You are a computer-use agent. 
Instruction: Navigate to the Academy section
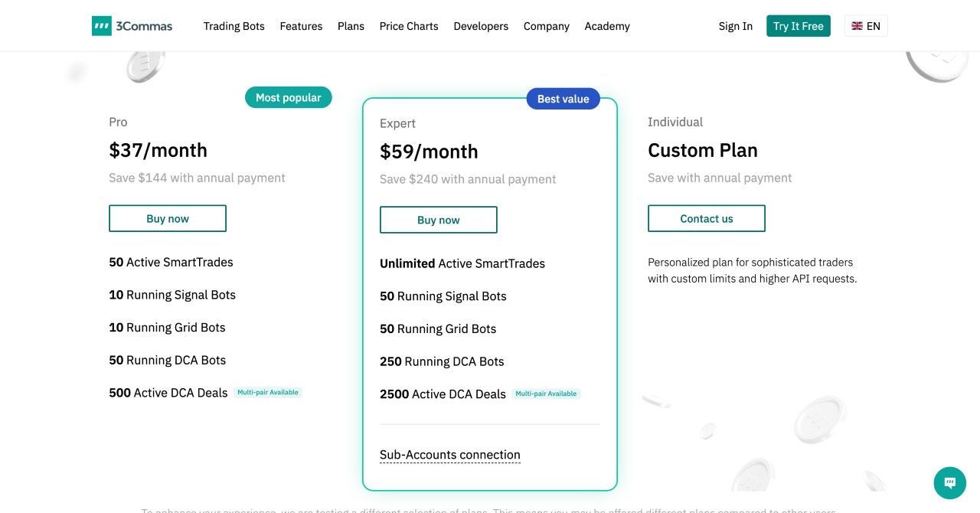(x=607, y=26)
